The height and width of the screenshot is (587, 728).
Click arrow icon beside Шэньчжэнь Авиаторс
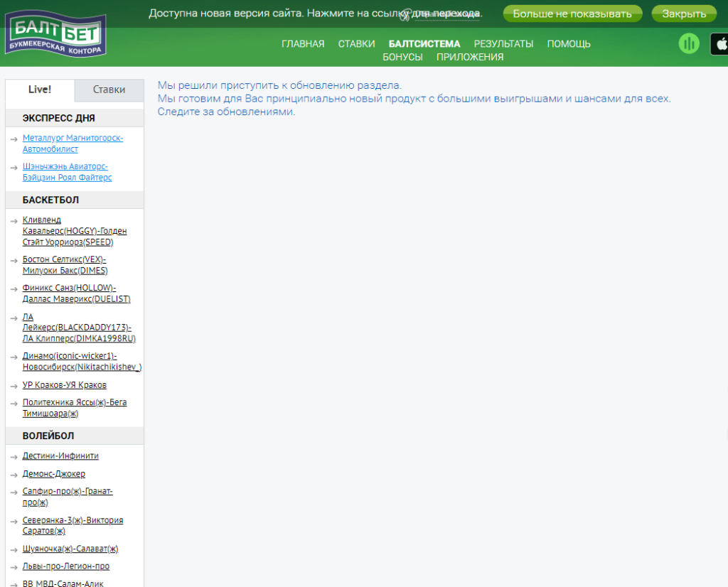pos(14,168)
